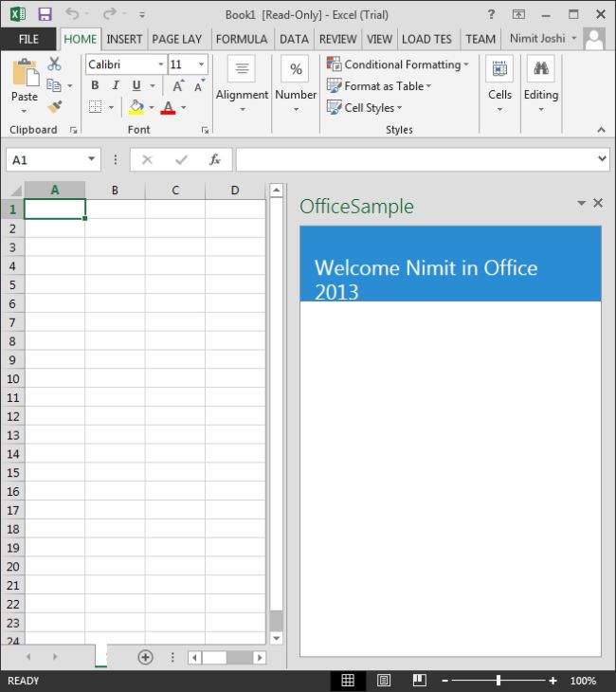The height and width of the screenshot is (692, 616).
Task: Open the Editing binoculars group
Action: (541, 83)
